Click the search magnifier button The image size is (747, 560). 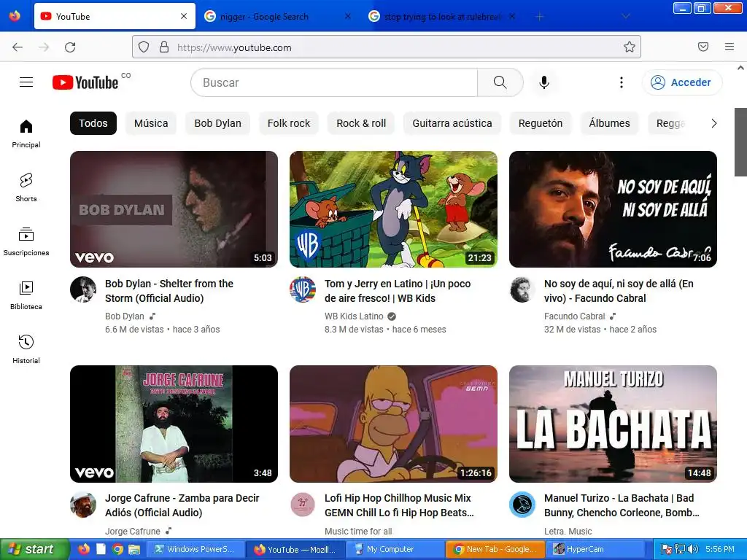click(x=500, y=82)
